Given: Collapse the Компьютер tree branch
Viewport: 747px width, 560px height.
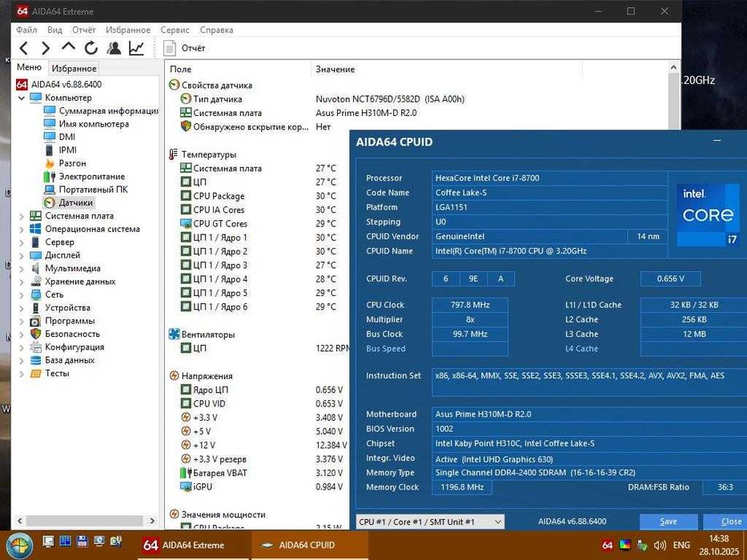Looking at the screenshot, I should point(22,98).
